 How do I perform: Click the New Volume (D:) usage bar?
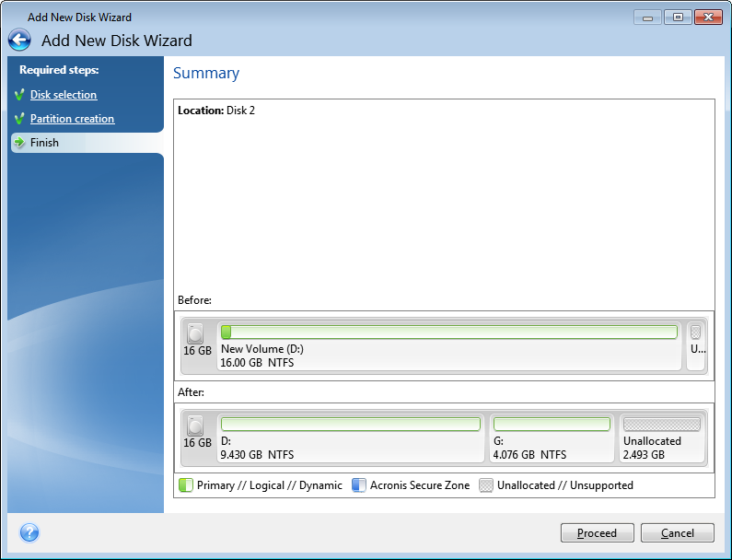449,332
